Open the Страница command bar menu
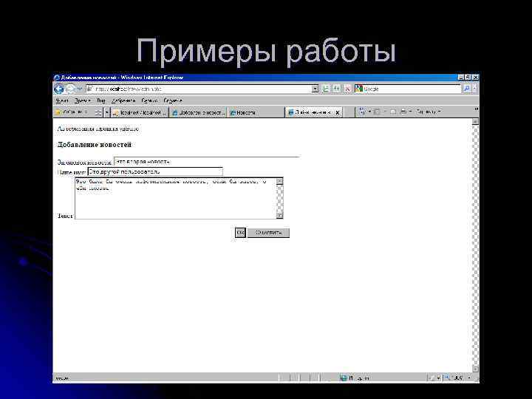532x399 pixels. click(x=428, y=112)
